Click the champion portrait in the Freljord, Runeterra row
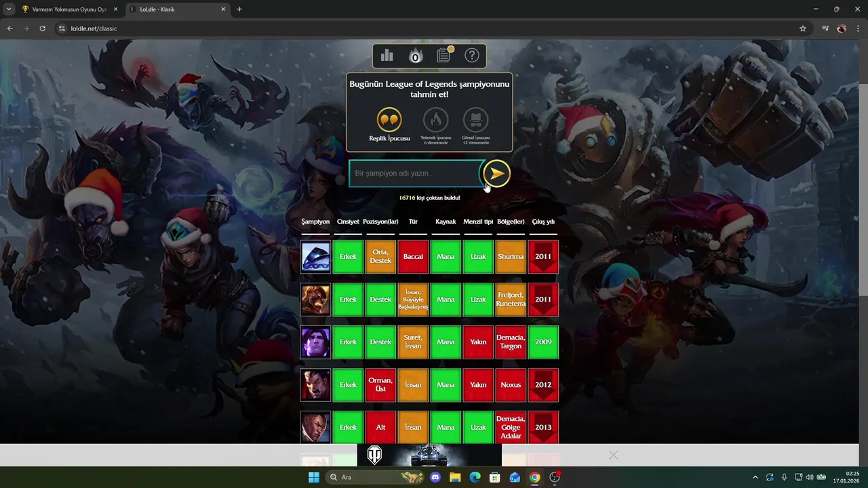This screenshot has height=488, width=868. [315, 300]
